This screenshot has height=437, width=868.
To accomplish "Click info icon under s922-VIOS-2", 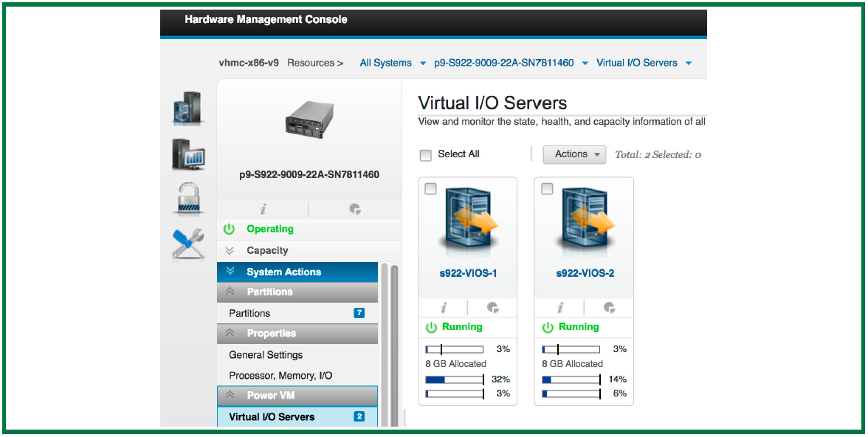I will 560,308.
